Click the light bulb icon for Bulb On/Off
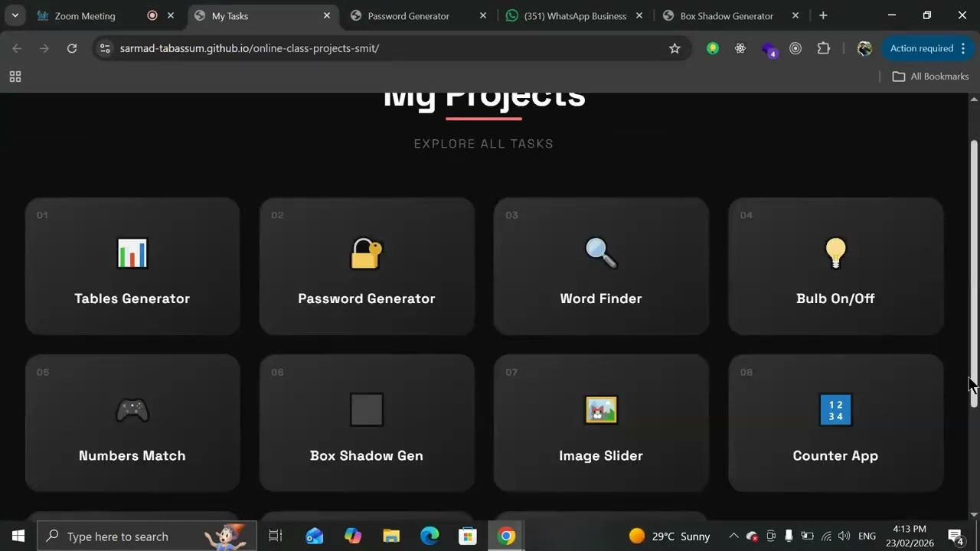The image size is (980, 551). 835,253
